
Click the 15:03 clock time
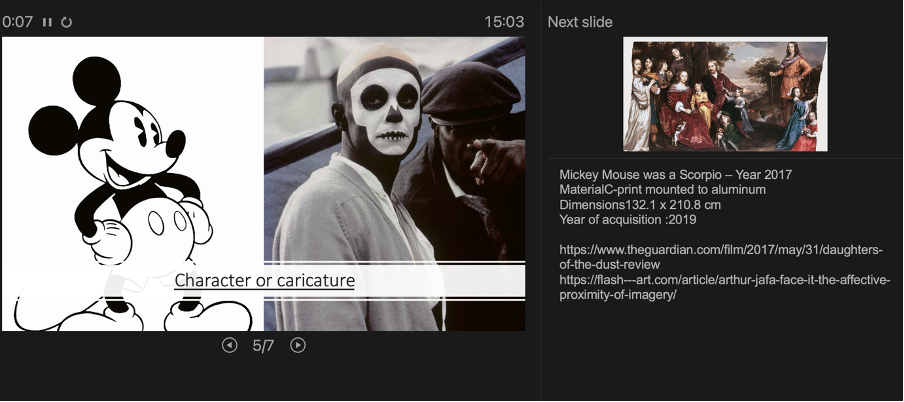(504, 22)
